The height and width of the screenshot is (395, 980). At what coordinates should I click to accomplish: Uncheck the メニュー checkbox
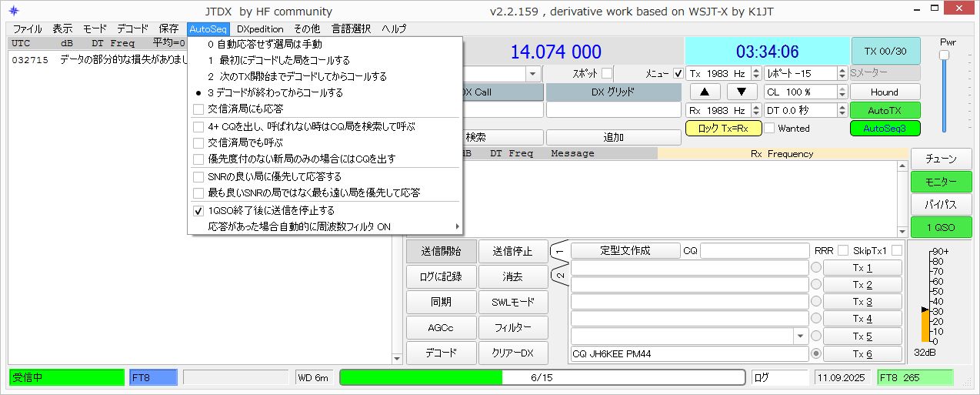pos(678,73)
